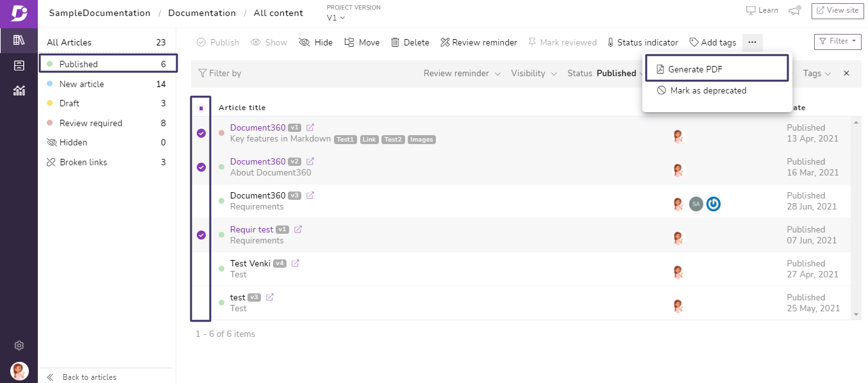This screenshot has width=868, height=383.
Task: Expand the Visibility filter dropdown
Action: click(533, 73)
